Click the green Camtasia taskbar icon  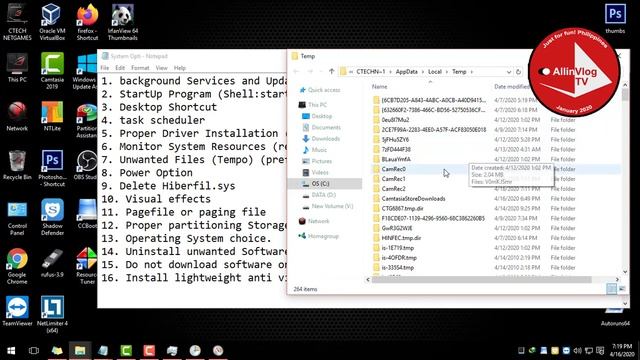tap(126, 351)
